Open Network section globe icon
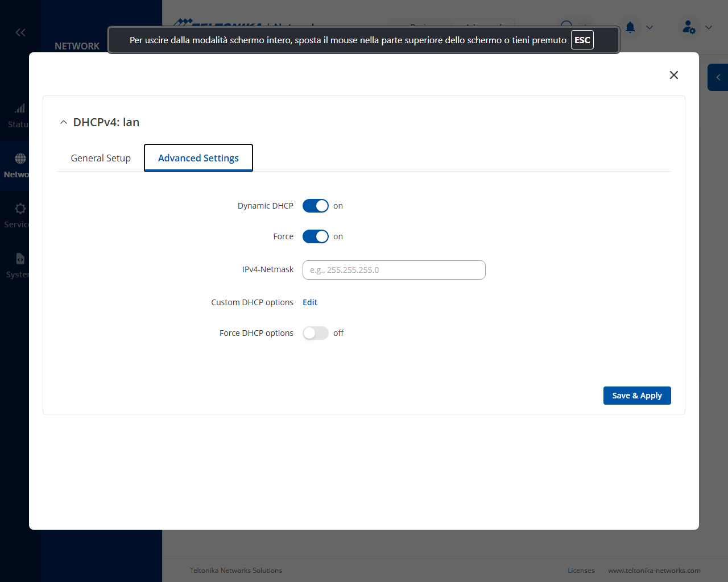 coord(20,159)
